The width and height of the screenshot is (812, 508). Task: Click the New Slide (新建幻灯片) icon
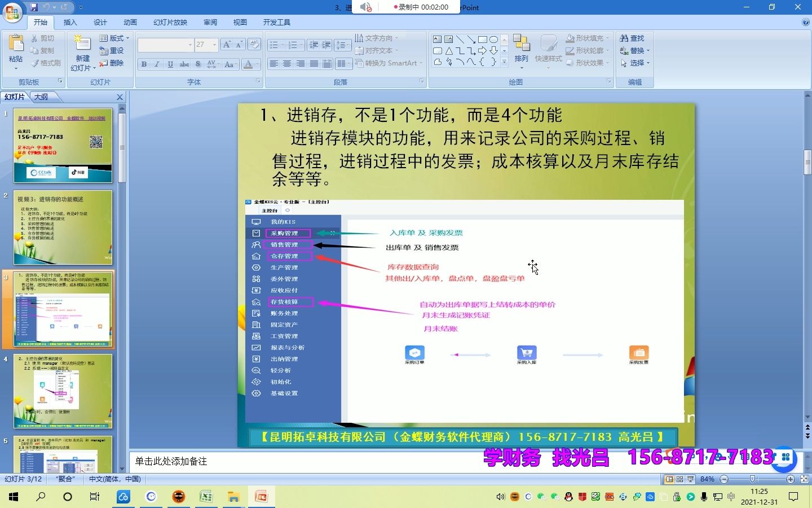pos(82,44)
